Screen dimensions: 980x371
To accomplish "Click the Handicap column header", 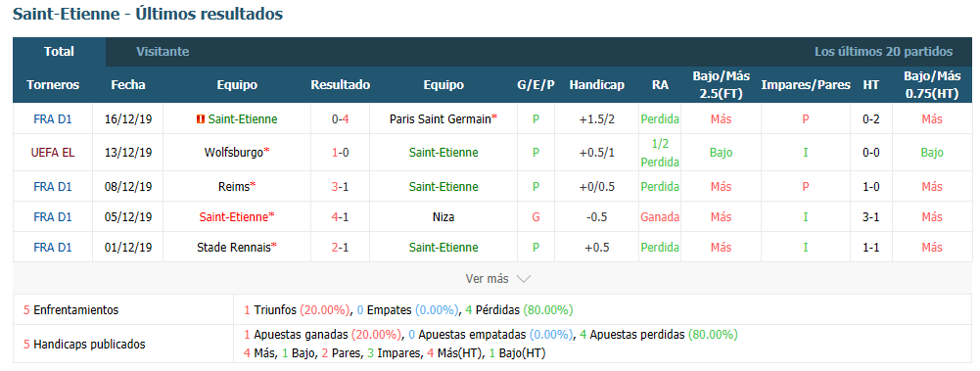I will [596, 85].
